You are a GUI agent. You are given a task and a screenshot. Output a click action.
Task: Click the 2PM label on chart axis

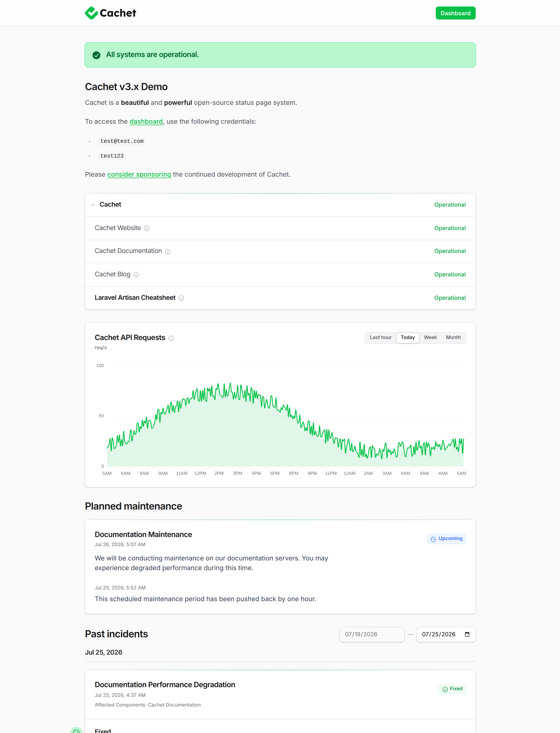(x=219, y=473)
